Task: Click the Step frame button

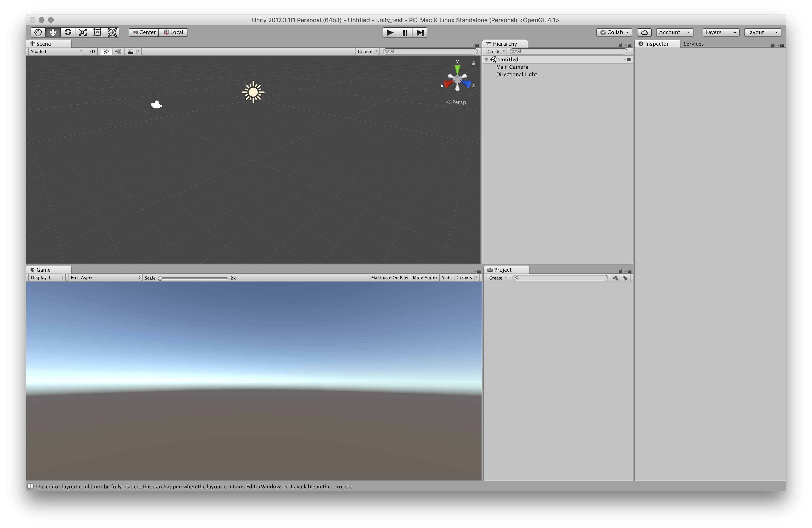Action: point(420,32)
